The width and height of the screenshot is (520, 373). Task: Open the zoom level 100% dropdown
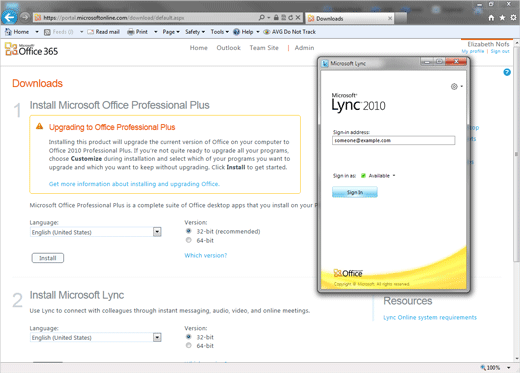(x=509, y=368)
